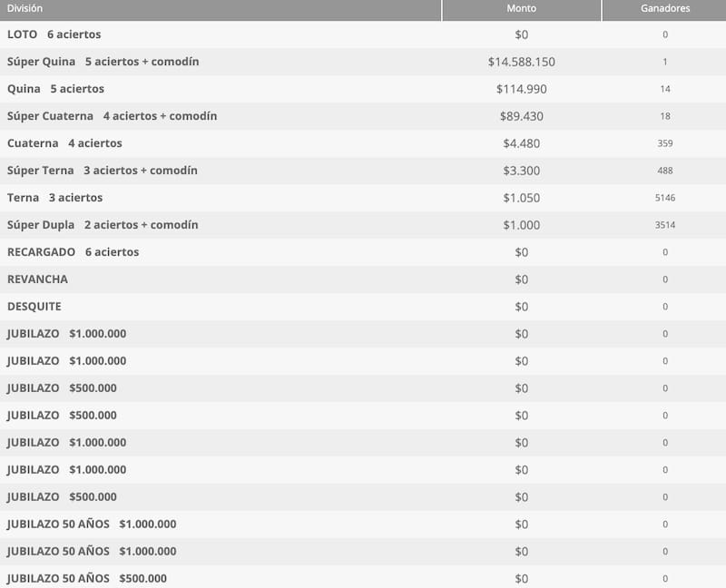
Task: Click the $3.300 amount cell
Action: coord(521,171)
